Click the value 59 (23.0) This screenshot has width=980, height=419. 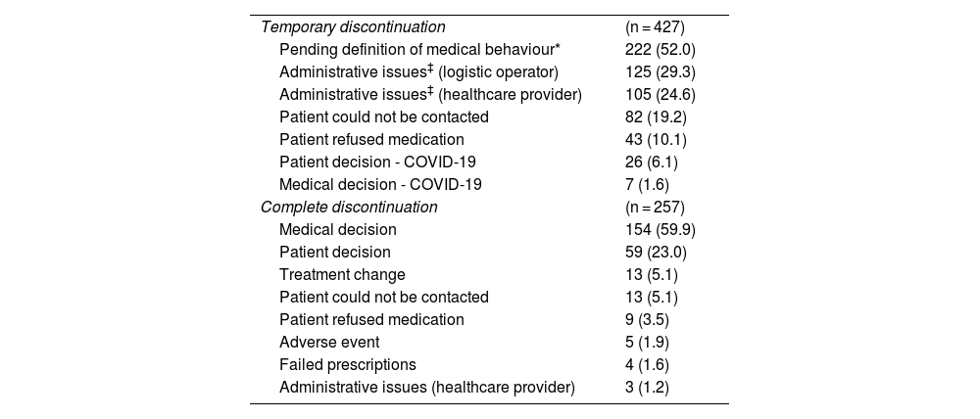656,252
